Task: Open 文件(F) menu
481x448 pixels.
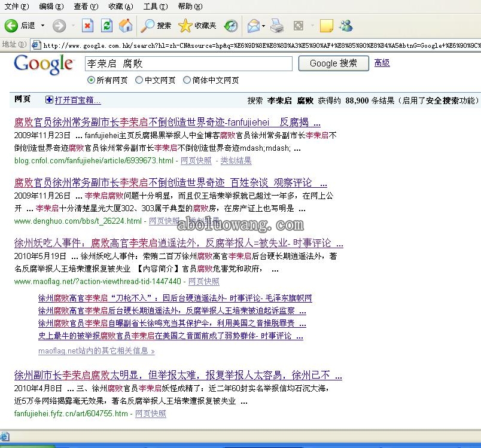Action: point(17,7)
